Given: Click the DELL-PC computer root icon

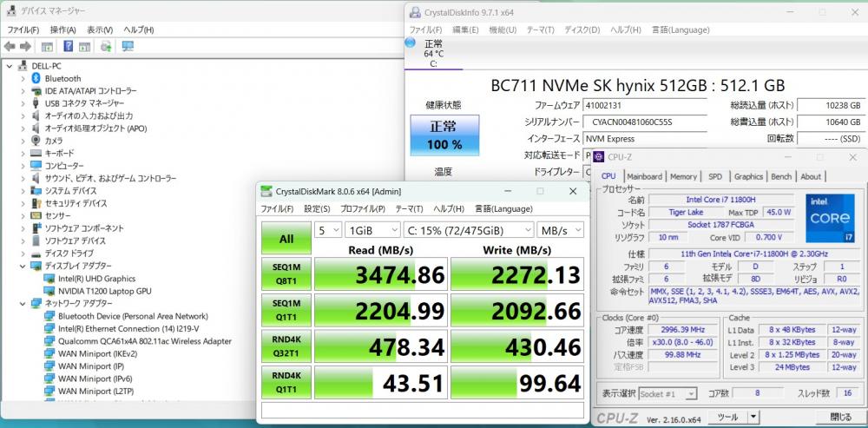Looking at the screenshot, I should click(23, 65).
